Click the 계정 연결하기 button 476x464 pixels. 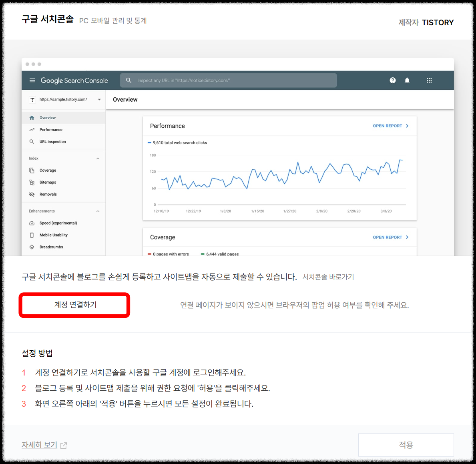click(x=75, y=305)
